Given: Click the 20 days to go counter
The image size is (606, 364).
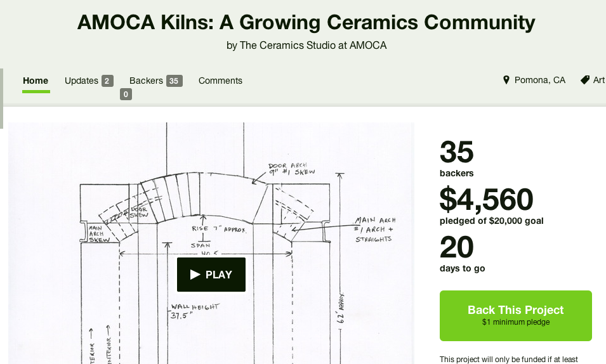Looking at the screenshot, I should (x=457, y=248).
